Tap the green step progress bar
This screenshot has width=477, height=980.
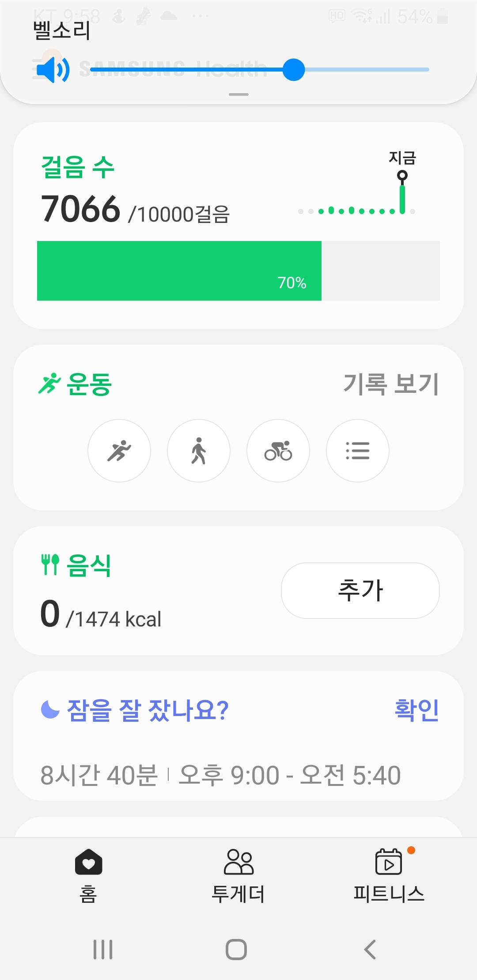pyautogui.click(x=179, y=271)
